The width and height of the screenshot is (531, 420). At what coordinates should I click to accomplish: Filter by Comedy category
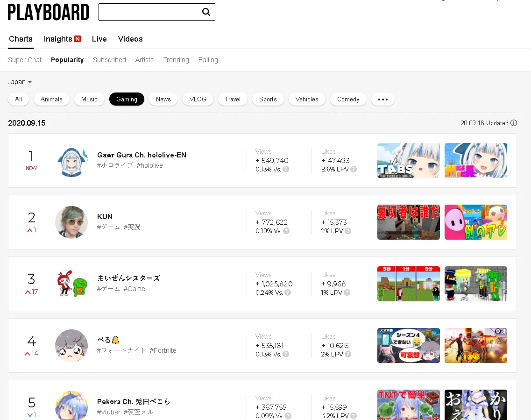(x=348, y=99)
